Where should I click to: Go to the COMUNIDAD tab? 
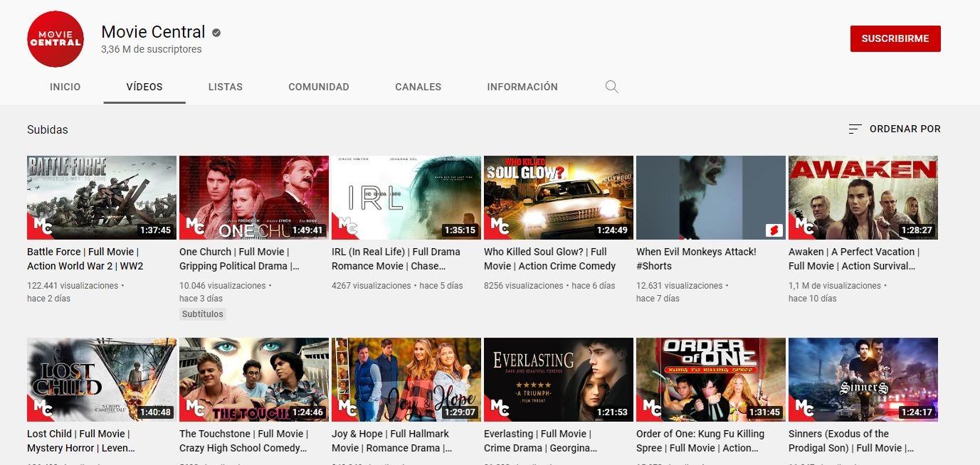click(x=319, y=87)
